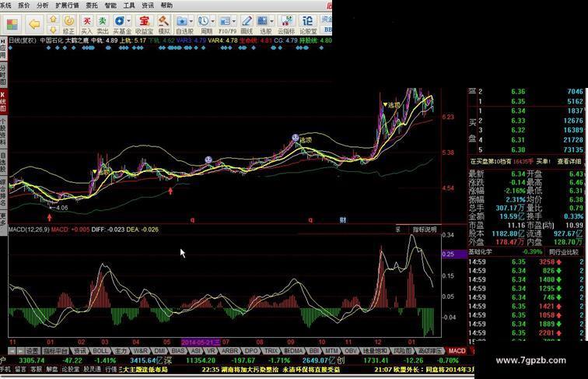
Task: Open the 报价 menu
Action: pos(24,5)
